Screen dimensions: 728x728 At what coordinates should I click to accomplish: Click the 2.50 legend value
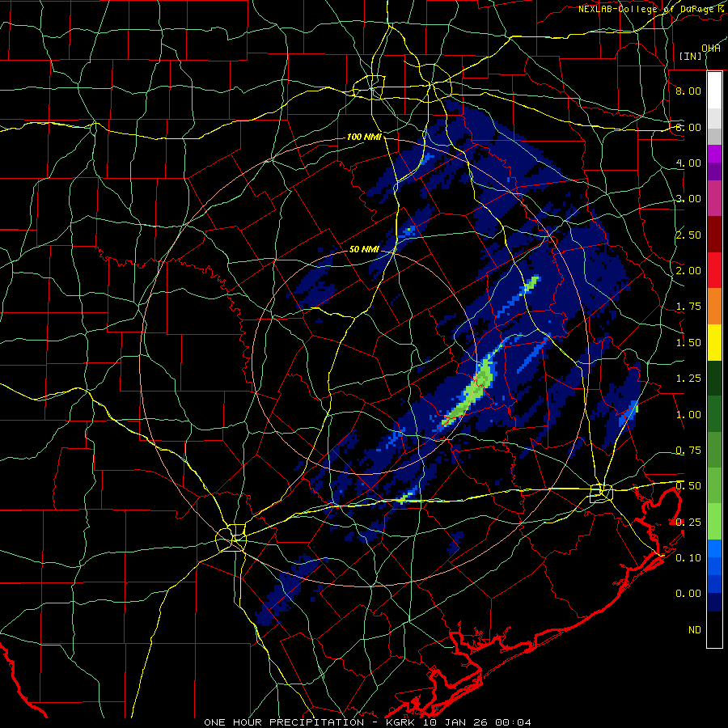688,235
